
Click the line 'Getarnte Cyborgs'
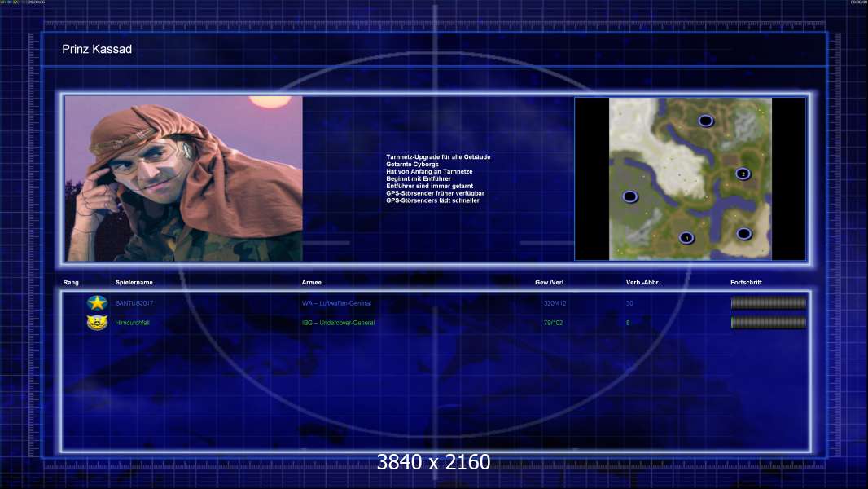pos(412,165)
